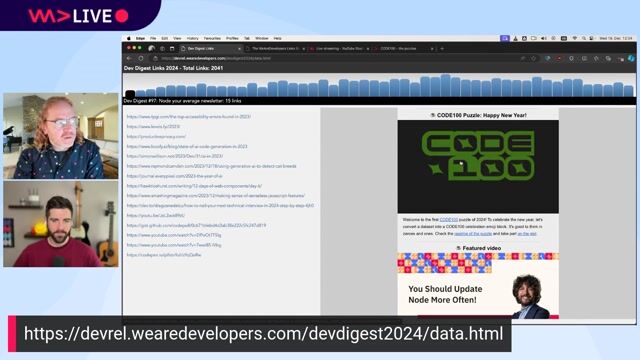
Task: Open the Favourites menu
Action: 212,38
